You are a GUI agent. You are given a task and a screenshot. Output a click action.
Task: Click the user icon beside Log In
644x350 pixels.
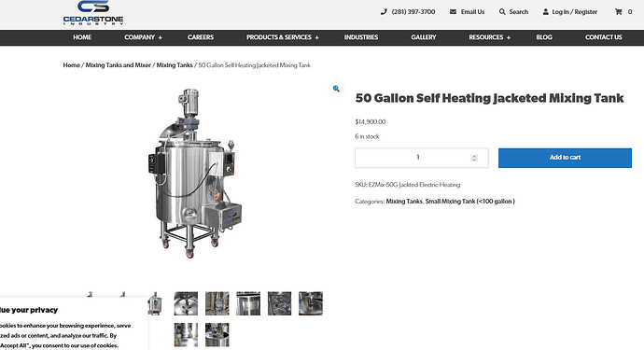(545, 12)
